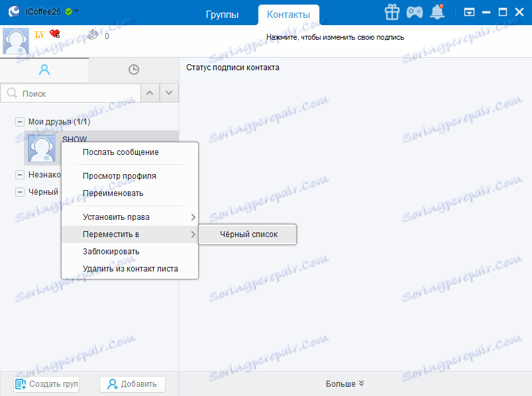Image resolution: width=532 pixels, height=396 pixels.
Task: Select Послать сообщение in the context menu
Action: 130,152
